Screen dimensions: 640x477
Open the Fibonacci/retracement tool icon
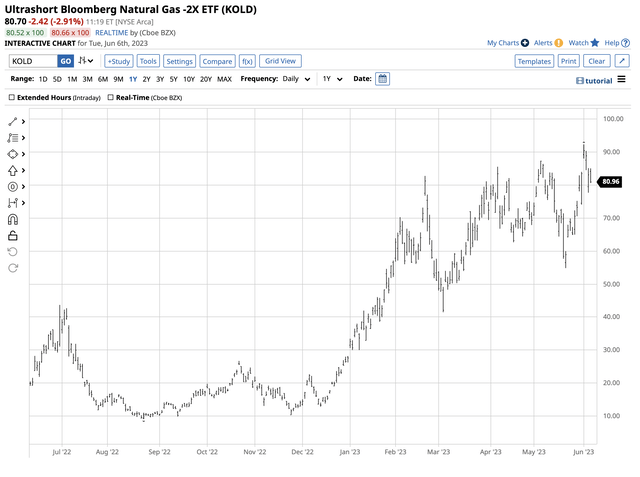coord(13,138)
